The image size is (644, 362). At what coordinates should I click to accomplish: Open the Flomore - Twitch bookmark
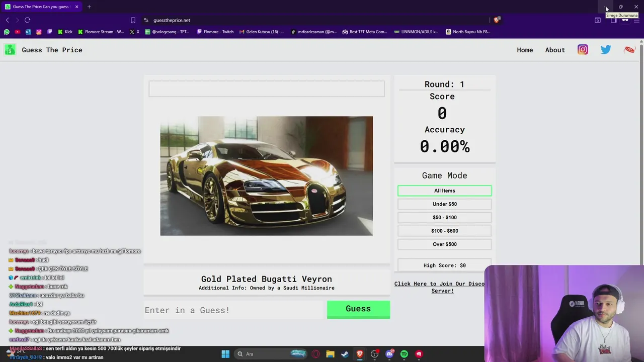[x=215, y=32]
